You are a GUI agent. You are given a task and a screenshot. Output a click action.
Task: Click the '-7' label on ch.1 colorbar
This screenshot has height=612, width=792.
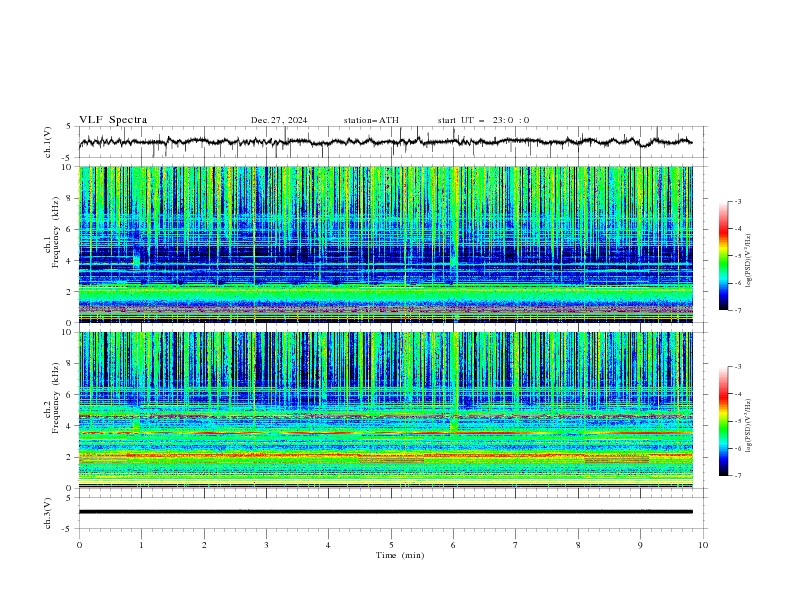tap(737, 310)
